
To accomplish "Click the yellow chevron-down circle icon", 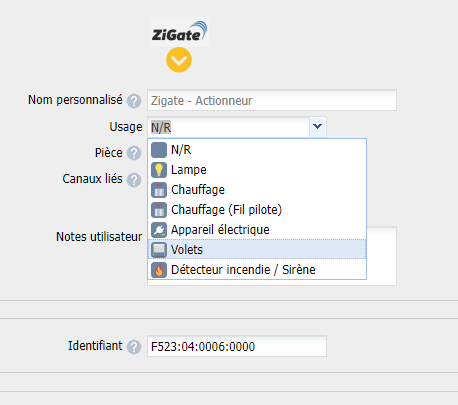I will pos(179,60).
